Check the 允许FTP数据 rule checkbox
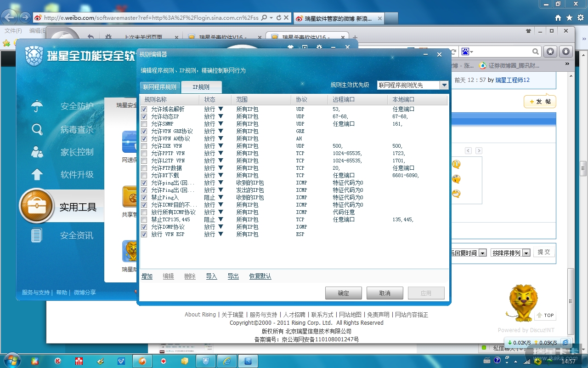The width and height of the screenshot is (588, 368). click(144, 168)
